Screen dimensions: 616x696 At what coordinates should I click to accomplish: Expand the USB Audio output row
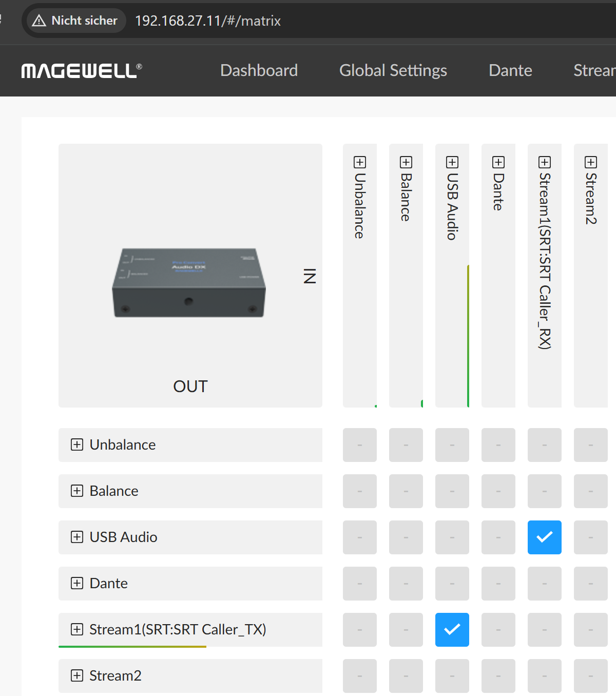77,537
